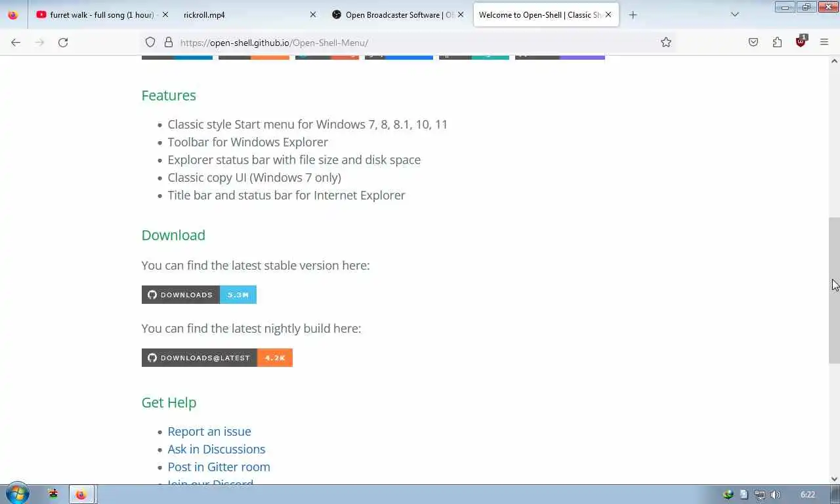Click the scrollbar down arrow
The height and width of the screenshot is (504, 840).
tap(834, 479)
